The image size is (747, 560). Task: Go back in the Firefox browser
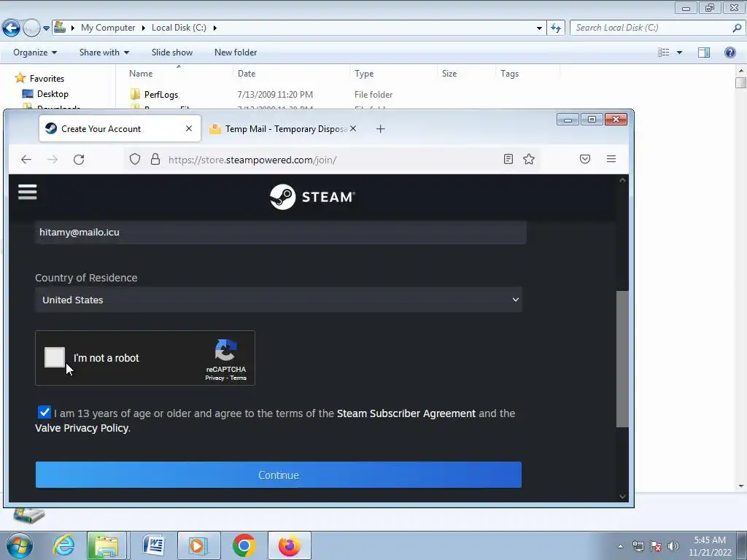click(x=26, y=160)
